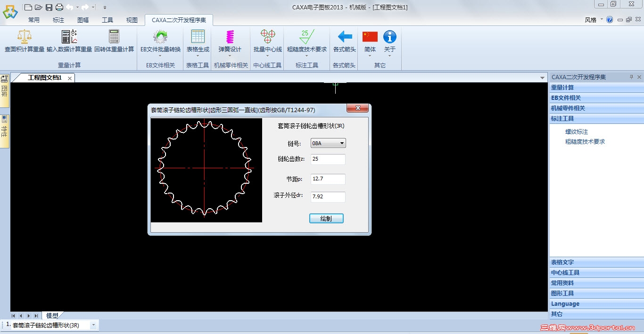This screenshot has height=334, width=644.
Task: Open the document tab list arrow
Action: [x=543, y=78]
